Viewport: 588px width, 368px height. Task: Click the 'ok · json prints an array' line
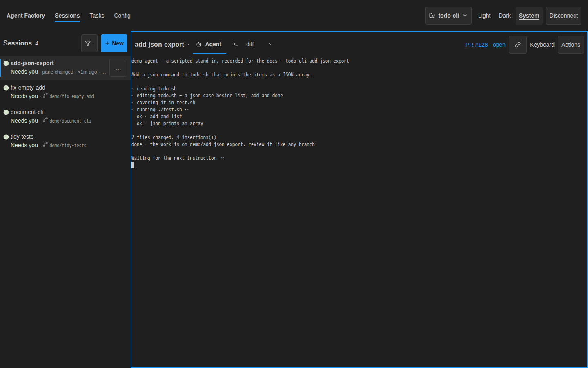(x=170, y=123)
